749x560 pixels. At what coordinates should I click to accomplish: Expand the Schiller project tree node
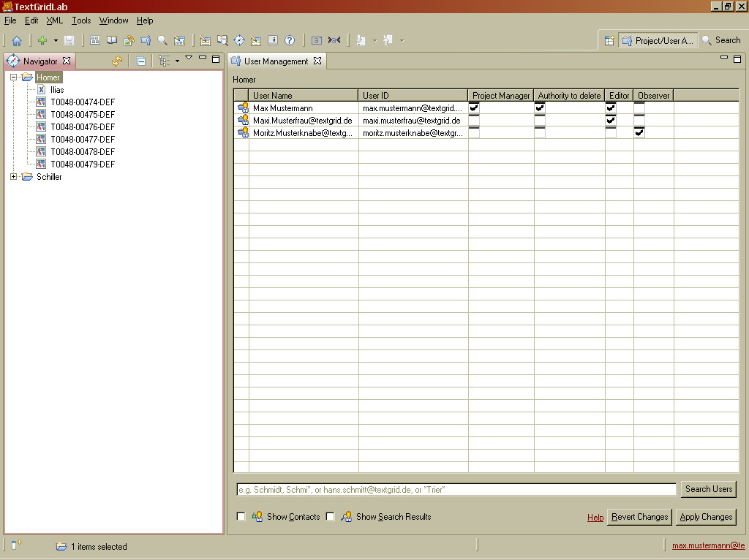(14, 177)
